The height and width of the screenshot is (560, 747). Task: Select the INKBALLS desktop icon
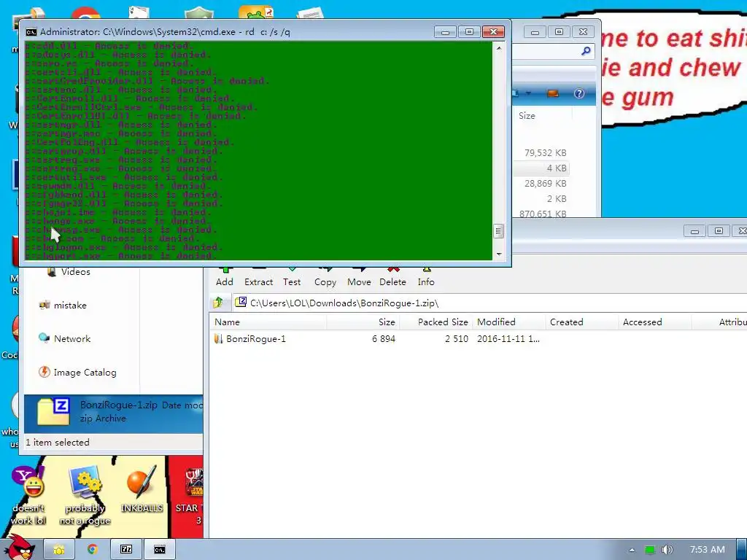[x=142, y=491]
